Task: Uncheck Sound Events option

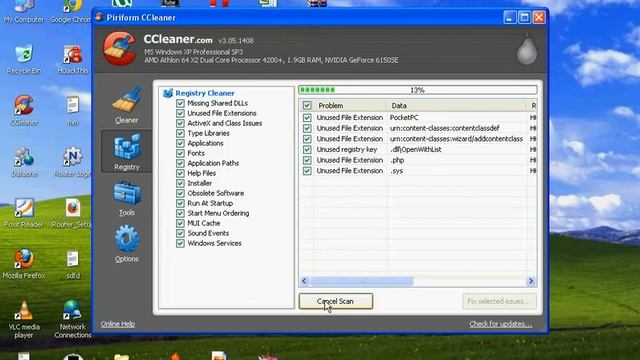Action: tap(180, 233)
